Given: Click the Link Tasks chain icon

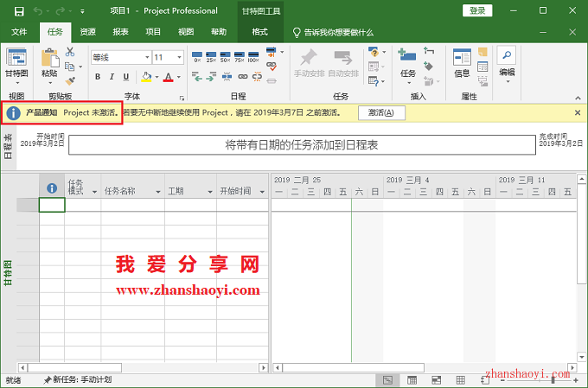Looking at the screenshot, I should click(x=243, y=77).
